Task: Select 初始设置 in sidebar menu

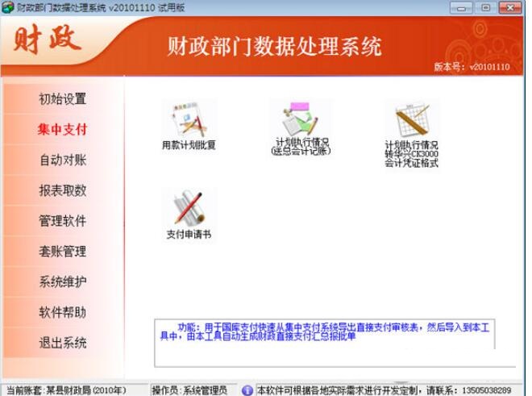Action: (x=62, y=98)
